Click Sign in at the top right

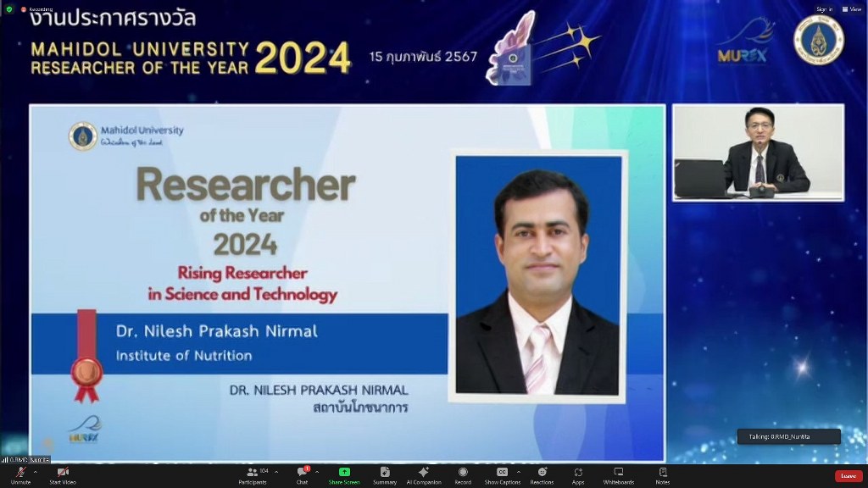[824, 8]
